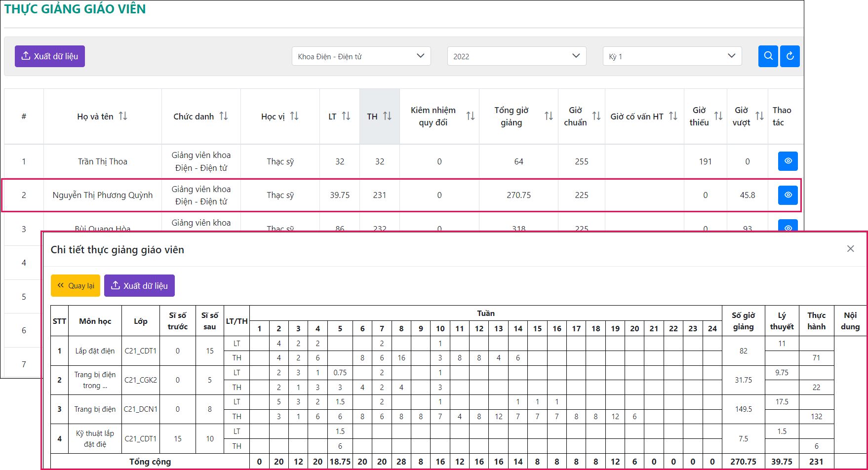Sort by TH column arrows

[x=388, y=116]
